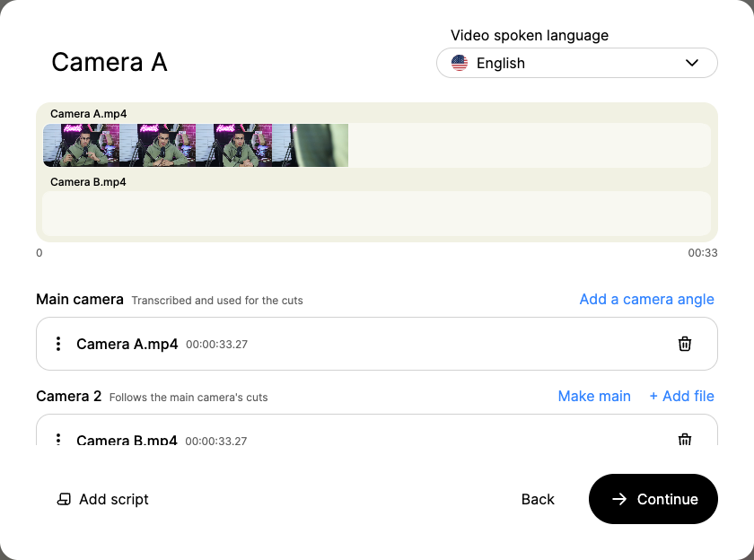Click the US flag language icon

[x=460, y=63]
